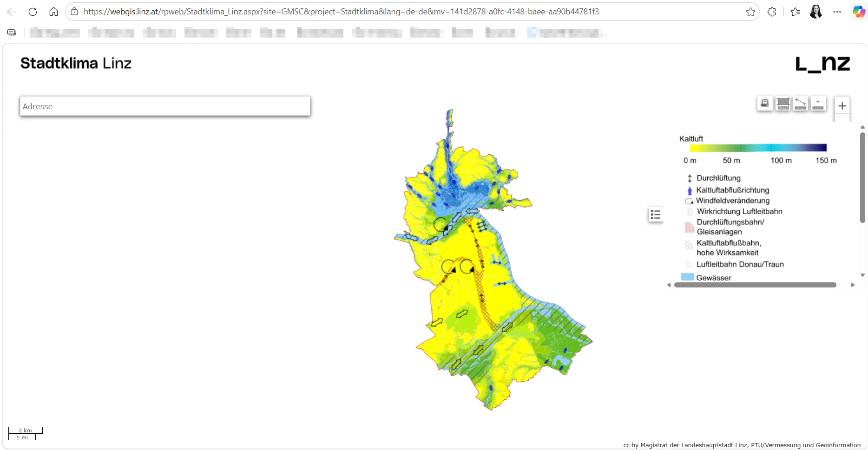This screenshot has width=868, height=450.
Task: Reload the page with the refresh icon
Action: click(x=33, y=12)
